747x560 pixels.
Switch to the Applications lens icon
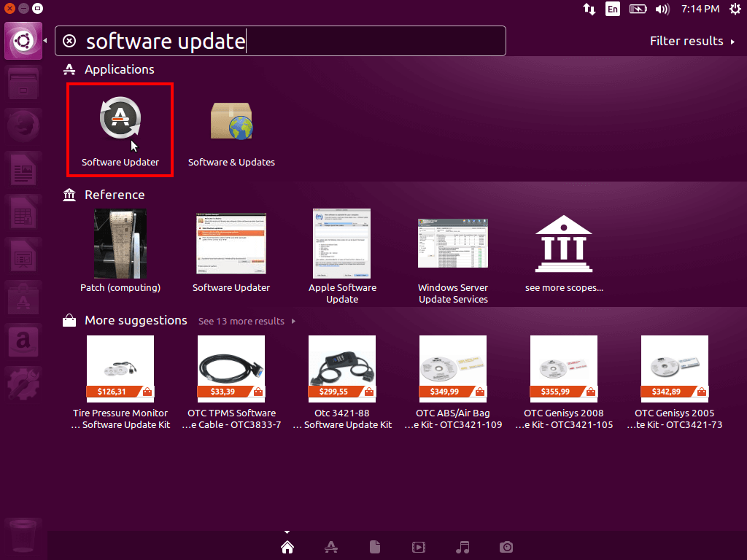point(330,547)
